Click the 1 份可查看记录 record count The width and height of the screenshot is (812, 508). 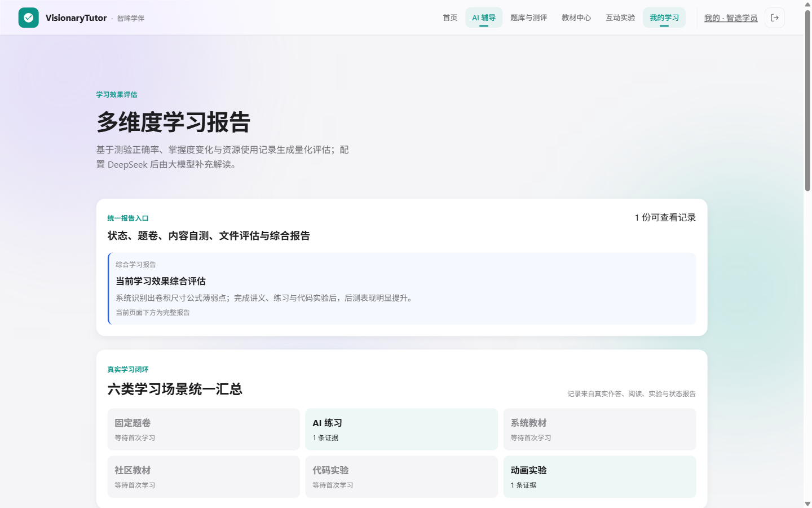click(x=665, y=217)
